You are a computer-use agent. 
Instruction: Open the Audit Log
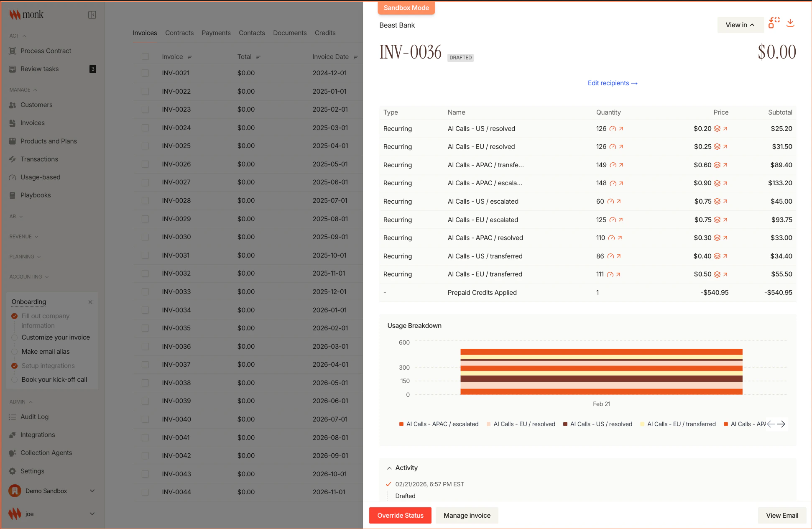(x=35, y=417)
